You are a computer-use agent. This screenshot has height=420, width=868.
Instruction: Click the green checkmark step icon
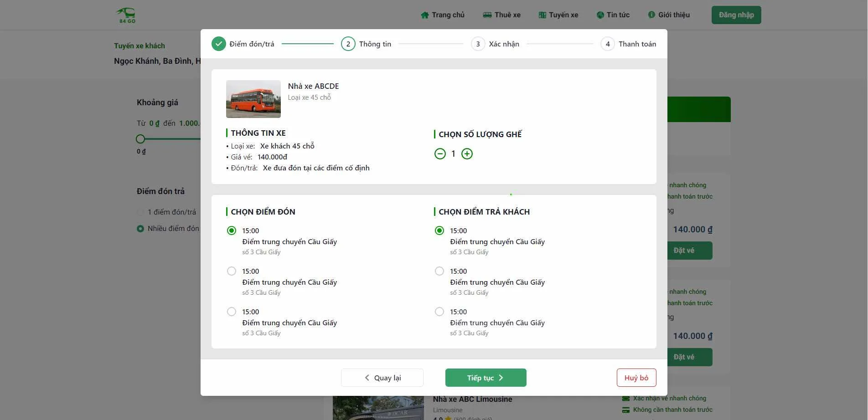(219, 44)
